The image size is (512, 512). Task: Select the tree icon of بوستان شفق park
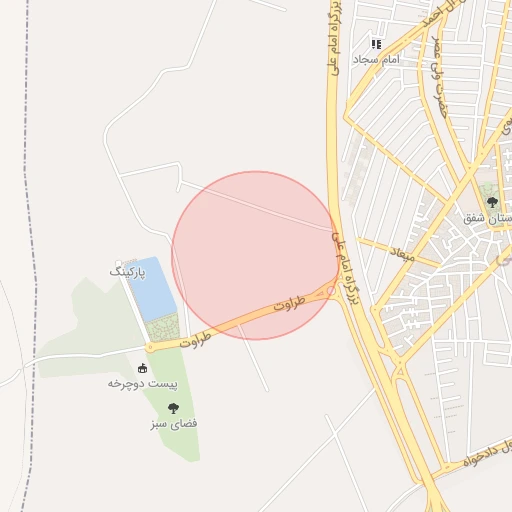click(492, 202)
